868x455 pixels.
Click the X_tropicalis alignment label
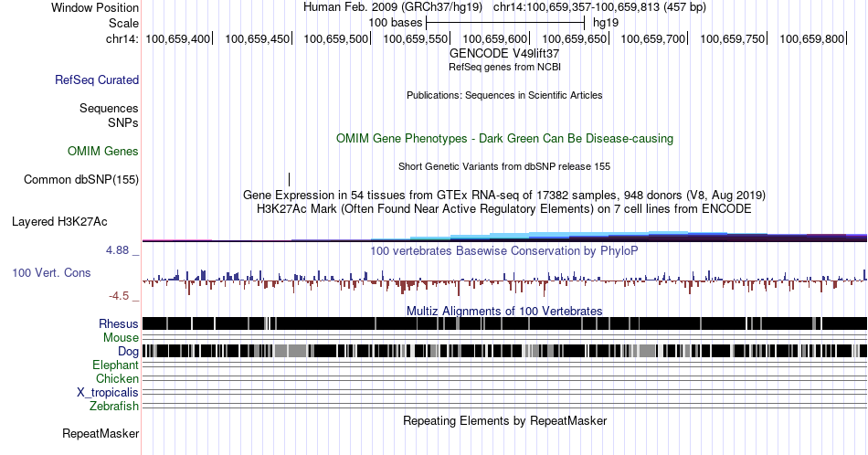(x=108, y=393)
